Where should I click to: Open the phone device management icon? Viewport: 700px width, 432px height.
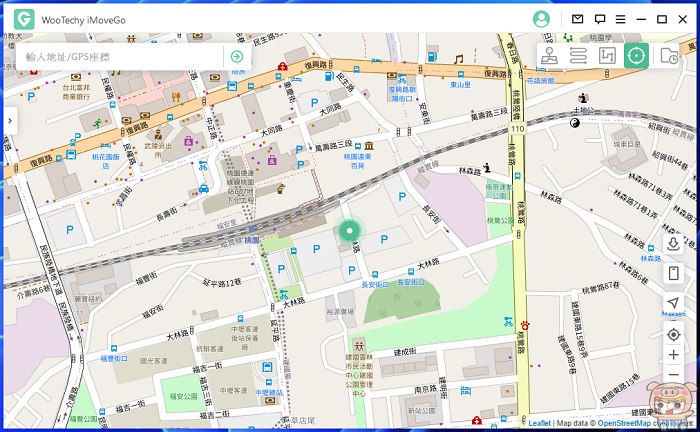(673, 273)
